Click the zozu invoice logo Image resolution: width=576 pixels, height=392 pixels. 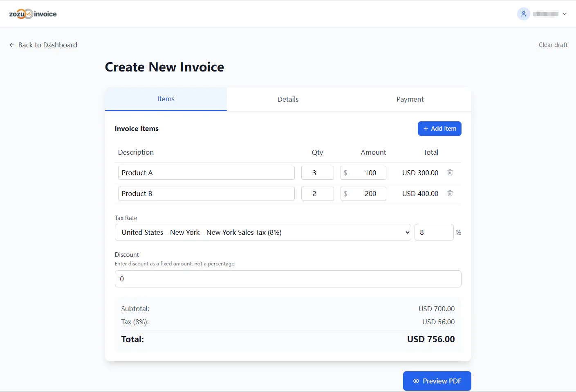pos(33,14)
